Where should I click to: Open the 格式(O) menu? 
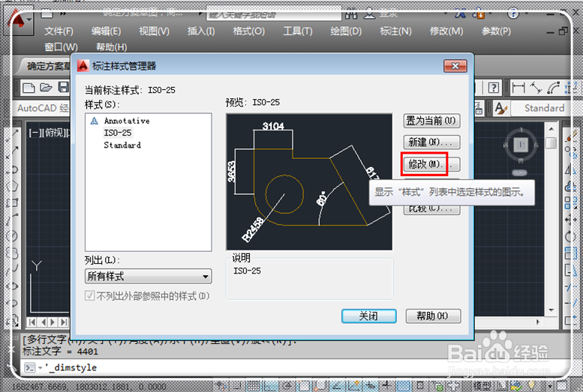click(x=249, y=31)
